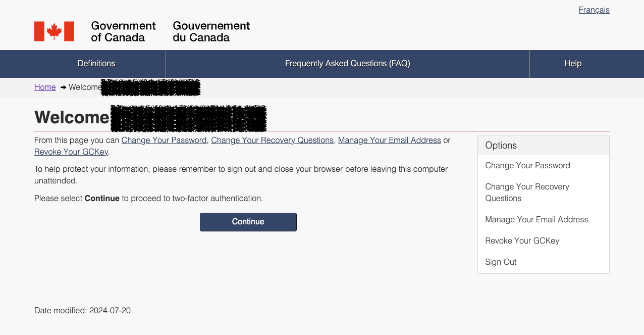Open the Definitions menu item
Screen dimensions: 644x335
pyautogui.click(x=96, y=64)
